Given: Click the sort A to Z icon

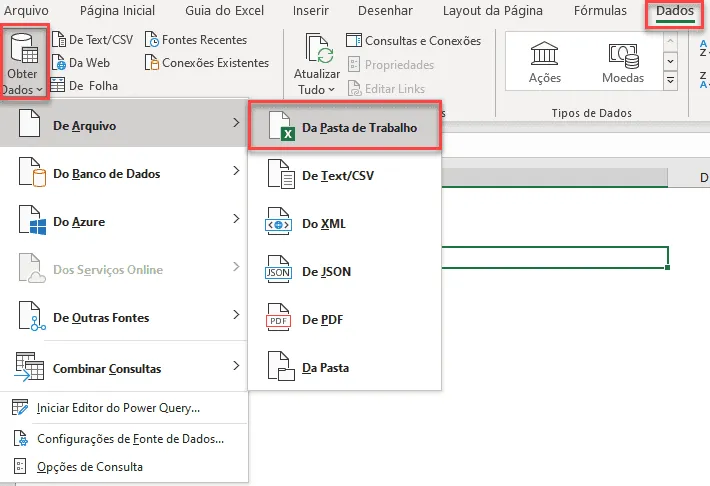Looking at the screenshot, I should 703,48.
